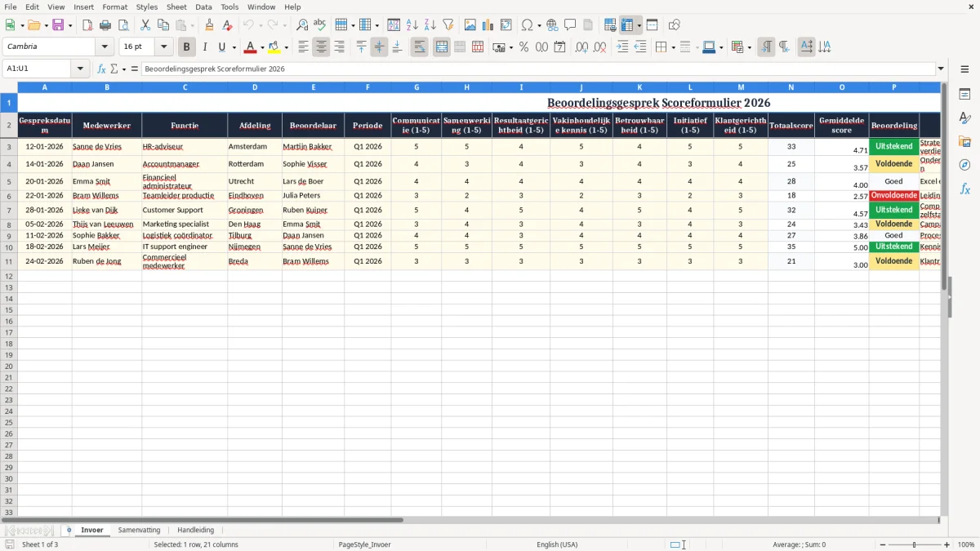Viewport: 980px width, 551px height.
Task: Apply the yellow highlighting color
Action: [x=274, y=47]
